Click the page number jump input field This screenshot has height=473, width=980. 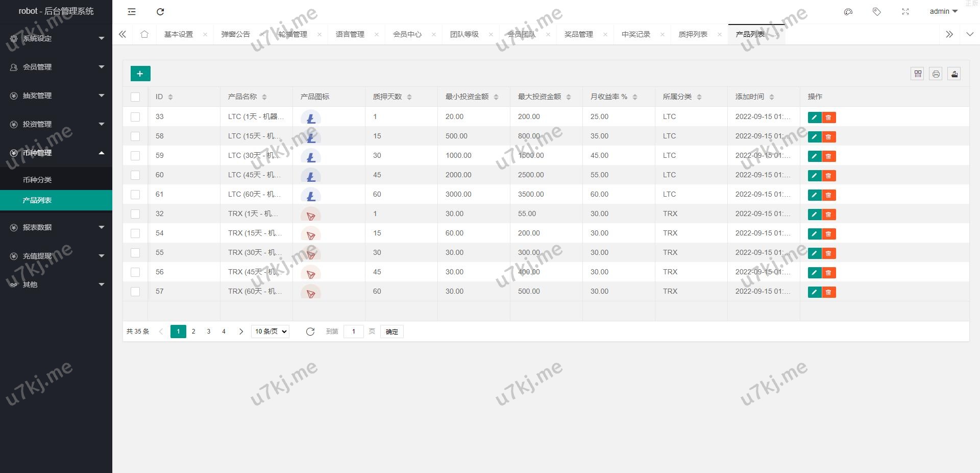coord(353,332)
